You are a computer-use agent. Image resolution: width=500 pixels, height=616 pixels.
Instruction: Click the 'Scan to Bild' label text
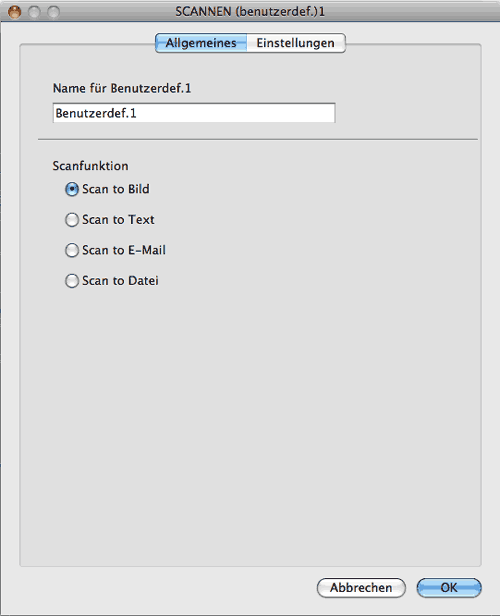coord(115,189)
